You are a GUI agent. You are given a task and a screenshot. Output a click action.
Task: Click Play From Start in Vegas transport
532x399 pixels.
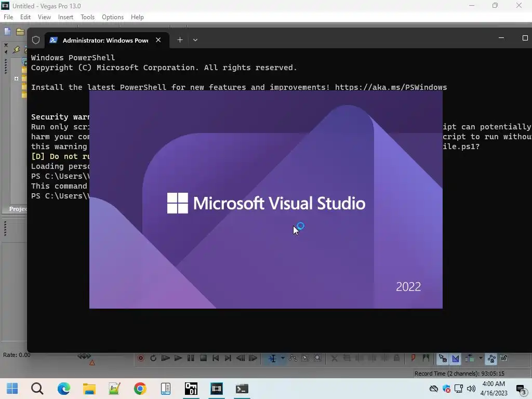click(166, 358)
